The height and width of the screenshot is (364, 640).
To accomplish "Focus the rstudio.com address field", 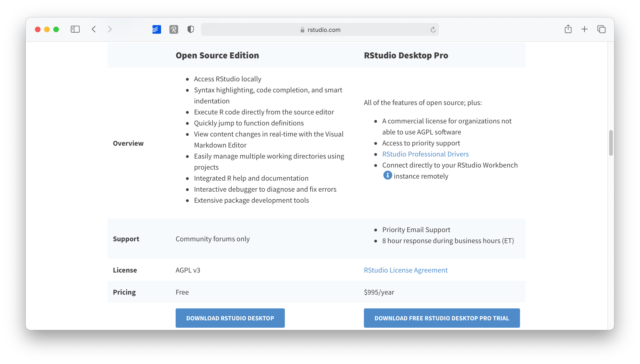I will (x=320, y=29).
